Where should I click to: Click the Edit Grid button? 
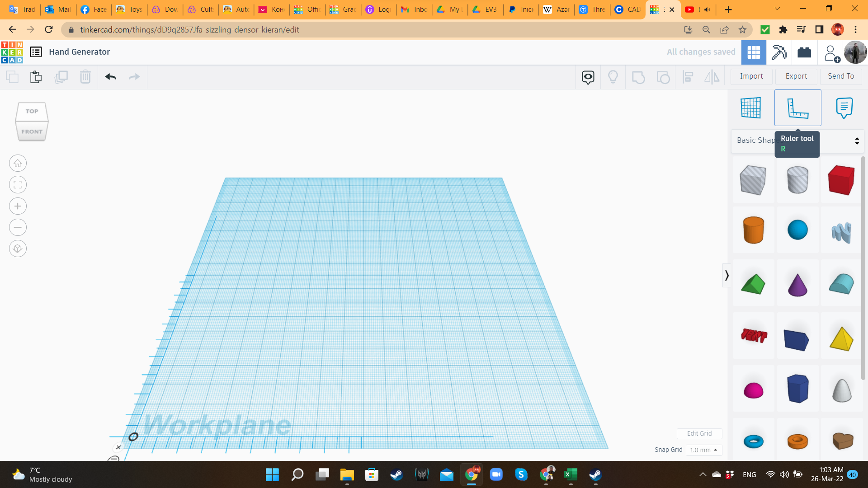699,433
